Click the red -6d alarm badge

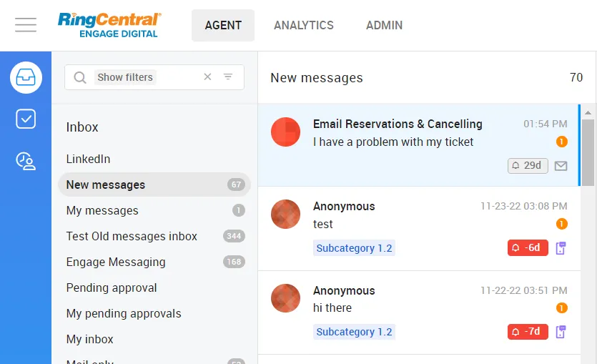[x=528, y=248]
